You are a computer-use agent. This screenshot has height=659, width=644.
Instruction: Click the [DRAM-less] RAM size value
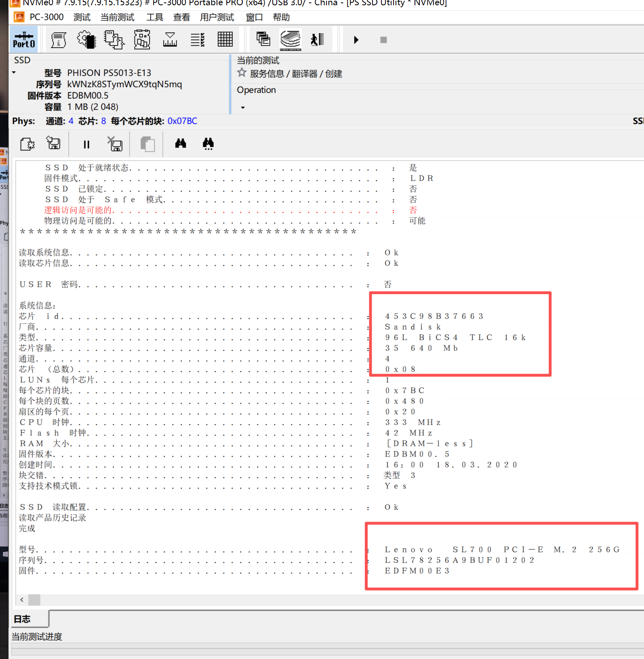pos(429,444)
